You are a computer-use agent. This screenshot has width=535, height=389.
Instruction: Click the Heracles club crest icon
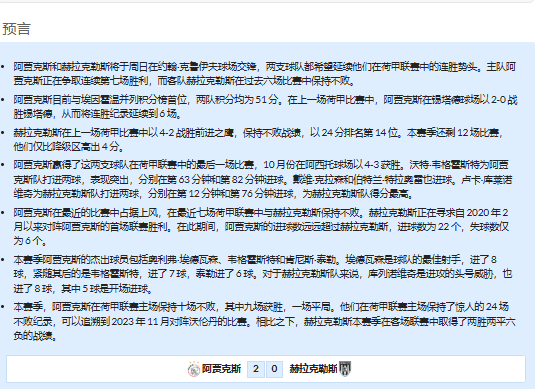tap(345, 369)
